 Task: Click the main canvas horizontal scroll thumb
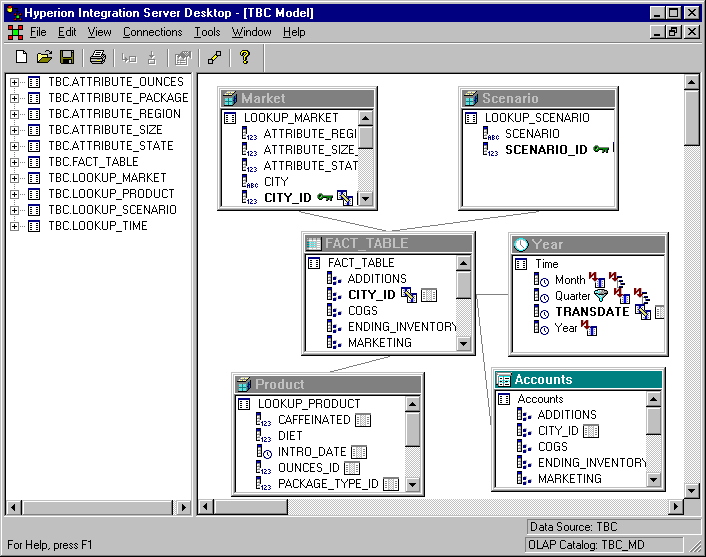[x=250, y=507]
